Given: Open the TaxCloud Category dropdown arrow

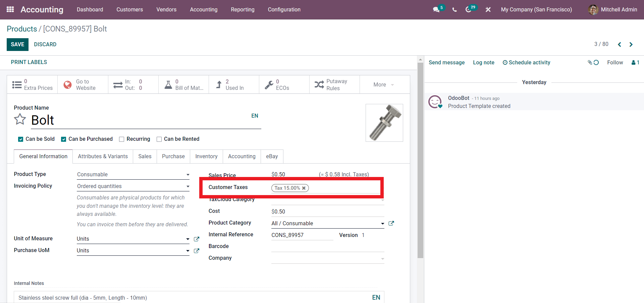Looking at the screenshot, I should [x=382, y=200].
